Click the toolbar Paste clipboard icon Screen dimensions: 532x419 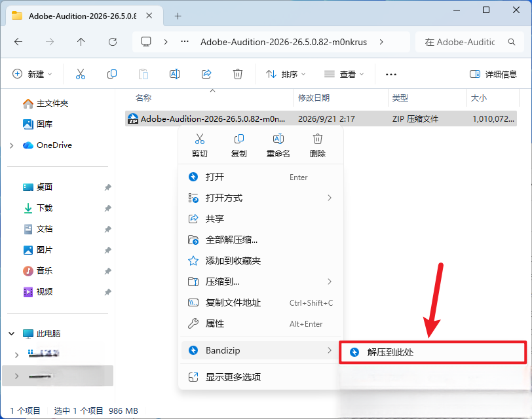143,74
